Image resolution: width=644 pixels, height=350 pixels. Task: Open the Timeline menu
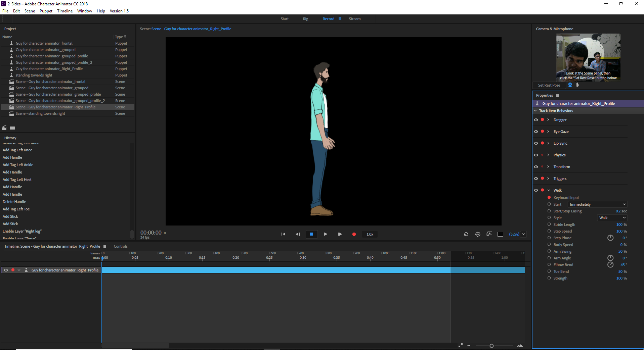tap(65, 11)
